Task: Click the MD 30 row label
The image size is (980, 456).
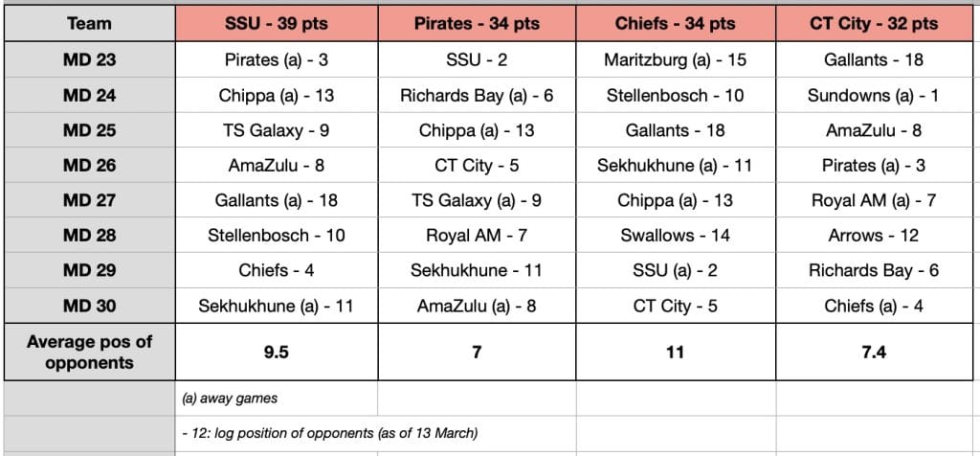Action: click(x=89, y=306)
